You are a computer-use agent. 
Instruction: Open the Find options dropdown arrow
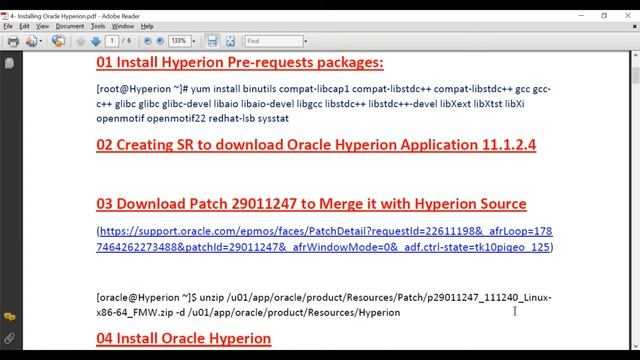306,41
